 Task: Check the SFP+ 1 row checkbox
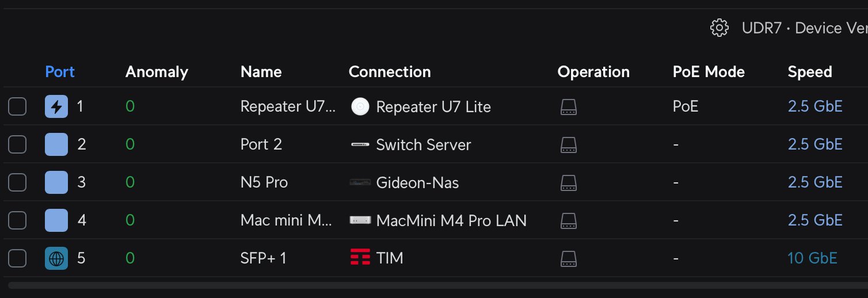(x=17, y=258)
